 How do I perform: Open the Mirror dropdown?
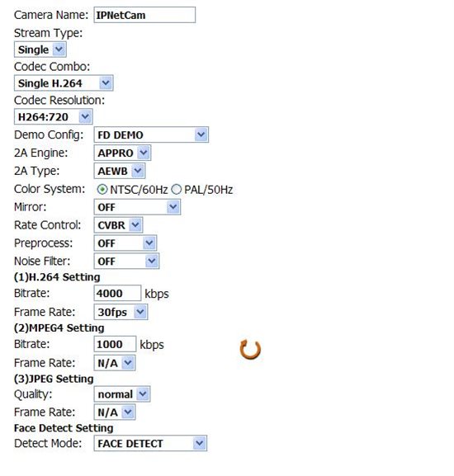tap(137, 207)
